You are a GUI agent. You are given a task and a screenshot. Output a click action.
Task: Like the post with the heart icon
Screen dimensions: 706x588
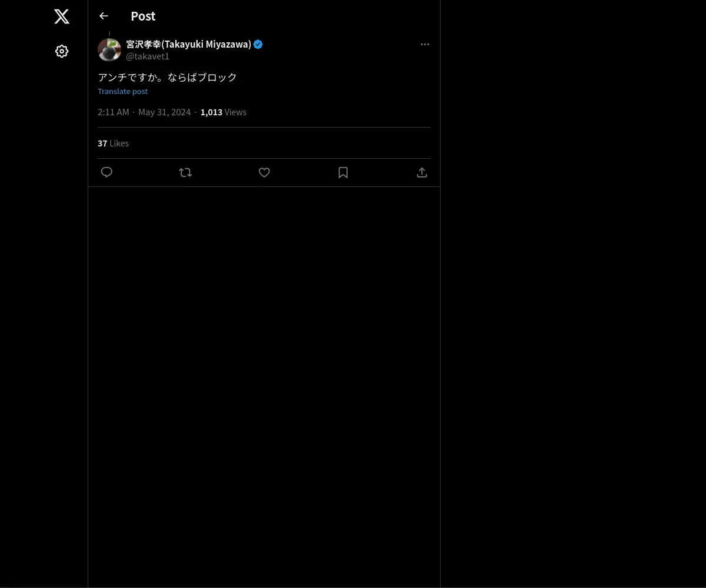point(264,172)
